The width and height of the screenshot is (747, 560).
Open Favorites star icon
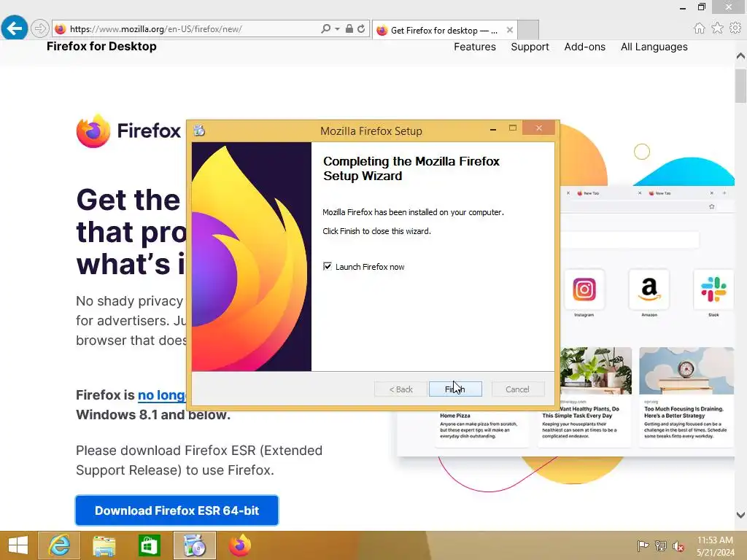click(x=717, y=28)
